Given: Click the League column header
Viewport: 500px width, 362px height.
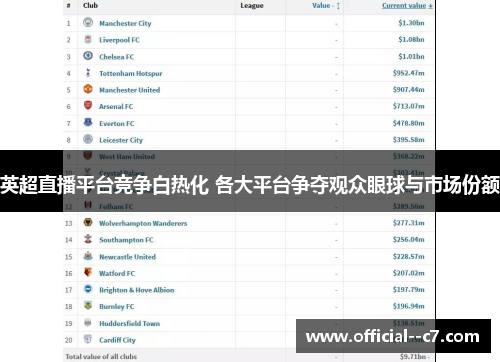Looking at the screenshot, I should pos(252,6).
